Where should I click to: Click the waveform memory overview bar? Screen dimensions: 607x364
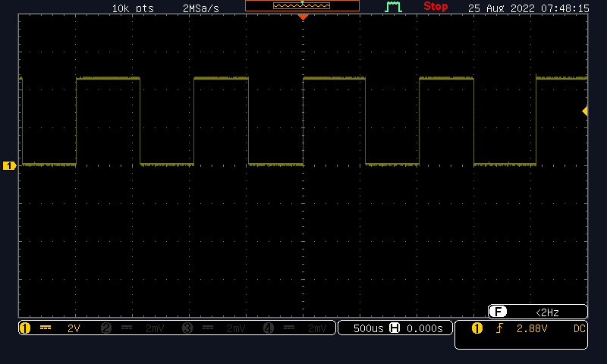click(x=302, y=6)
